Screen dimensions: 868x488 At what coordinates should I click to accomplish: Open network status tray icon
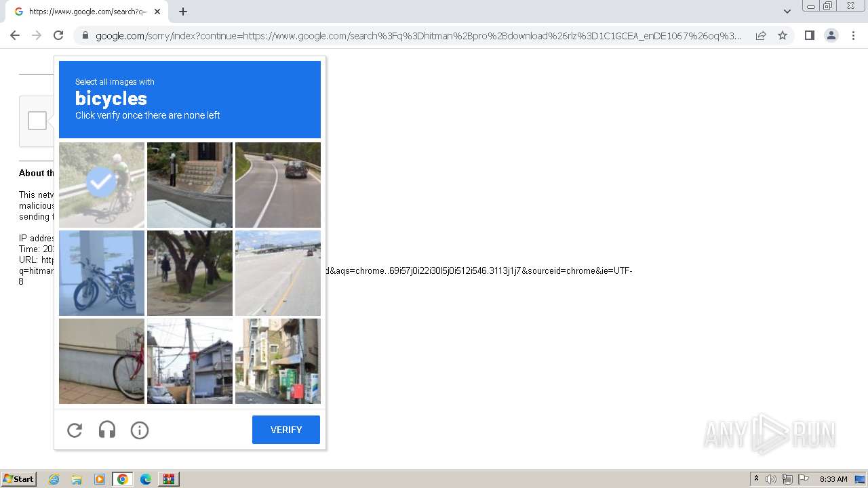[787, 479]
